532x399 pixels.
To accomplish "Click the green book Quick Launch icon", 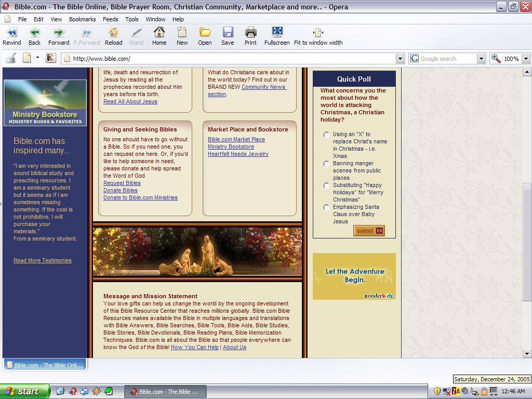I will [x=109, y=391].
